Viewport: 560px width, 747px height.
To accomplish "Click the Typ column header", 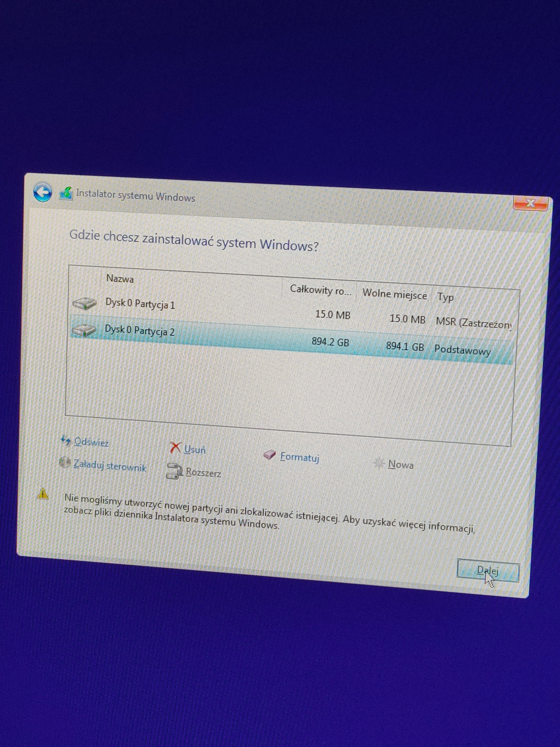I will 445,297.
